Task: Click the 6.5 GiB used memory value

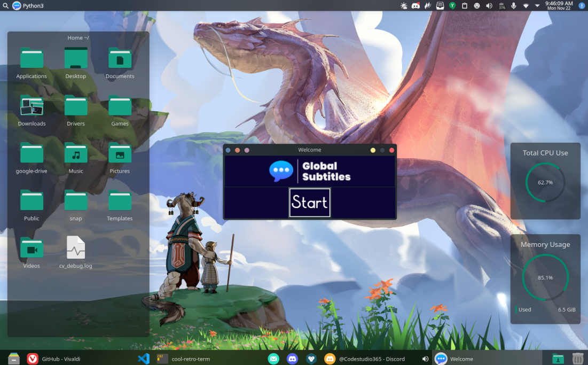Action: (567, 309)
